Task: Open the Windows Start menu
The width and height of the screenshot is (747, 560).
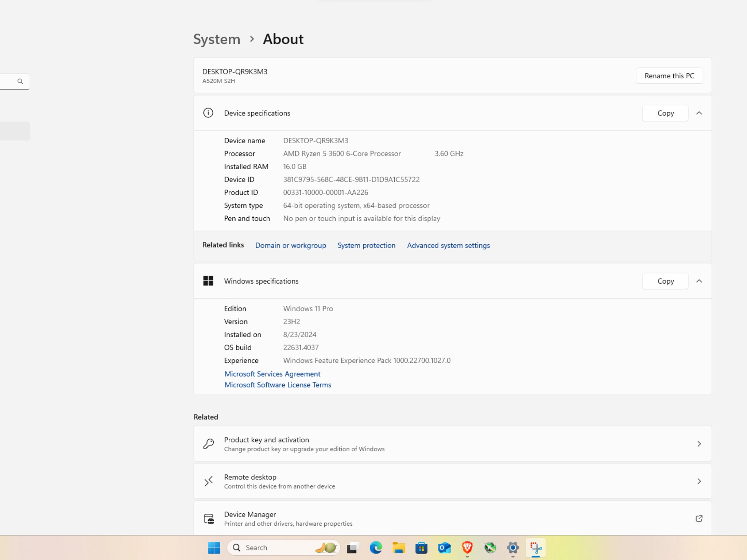Action: [x=214, y=547]
